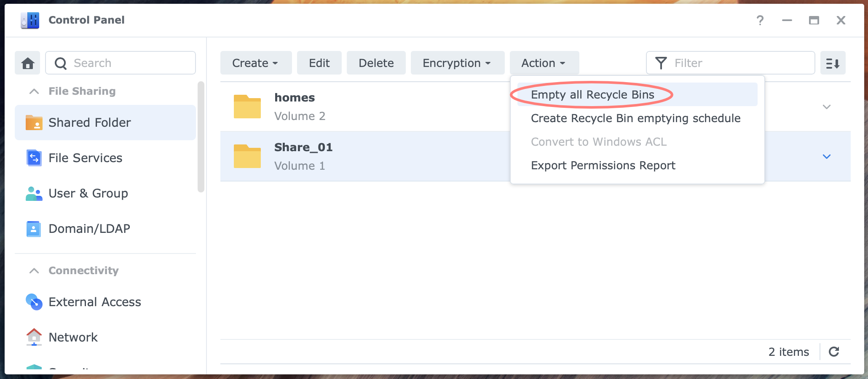This screenshot has height=379, width=868.
Task: Select Empty all Recycle Bins
Action: 592,94
